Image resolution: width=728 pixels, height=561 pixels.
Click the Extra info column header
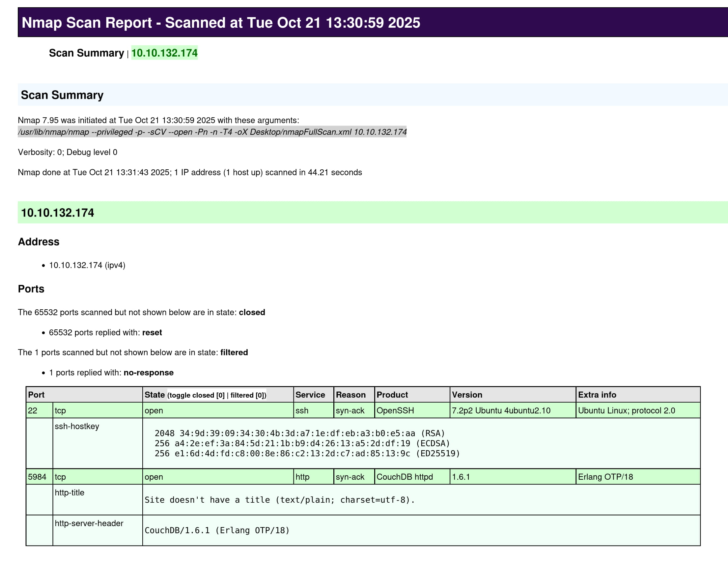pyautogui.click(x=597, y=395)
